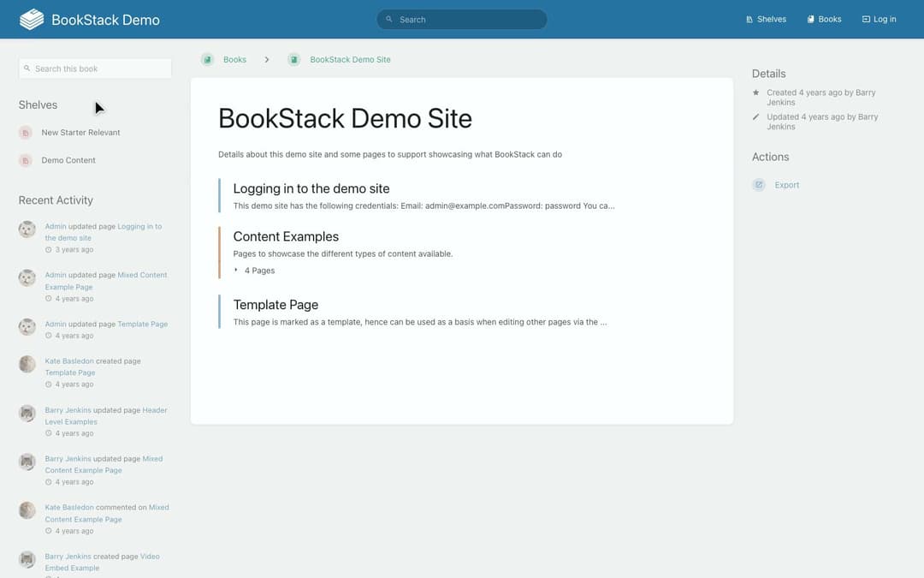Open Video Embed Example activity link
The width and height of the screenshot is (924, 578).
point(102,562)
